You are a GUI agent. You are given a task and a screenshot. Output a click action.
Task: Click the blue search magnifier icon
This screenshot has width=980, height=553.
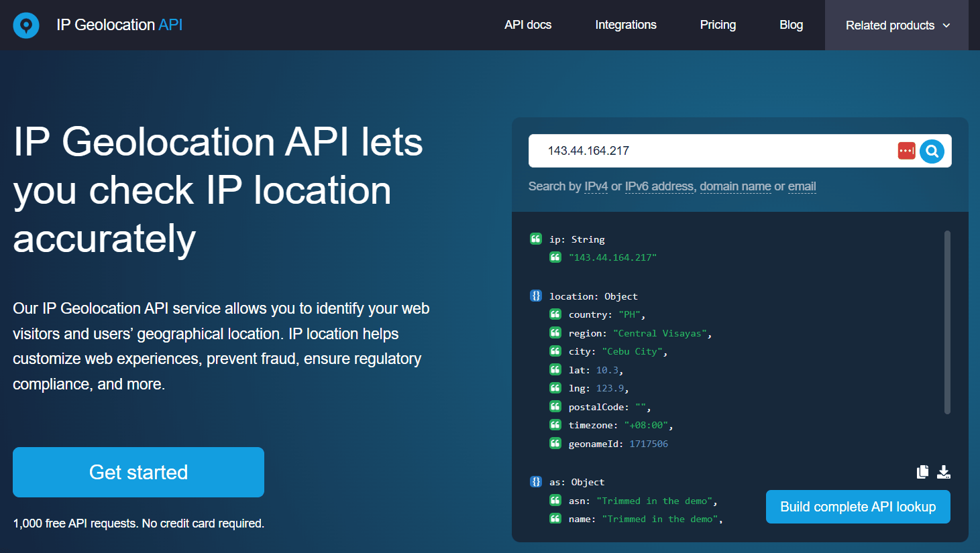click(x=932, y=151)
